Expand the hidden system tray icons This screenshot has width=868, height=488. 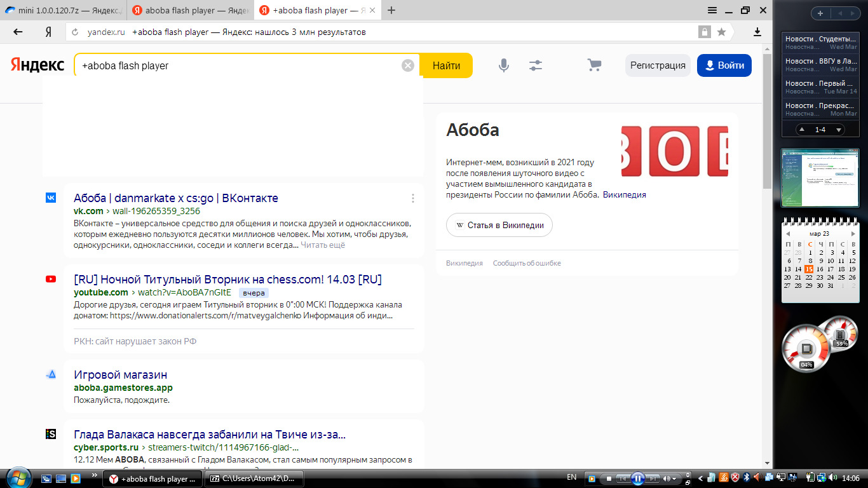click(x=701, y=478)
